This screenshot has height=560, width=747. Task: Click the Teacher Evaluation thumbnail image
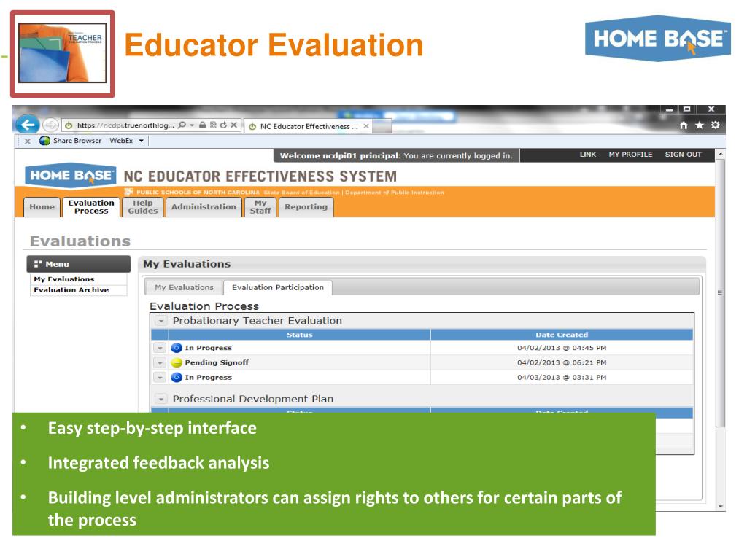click(x=63, y=54)
